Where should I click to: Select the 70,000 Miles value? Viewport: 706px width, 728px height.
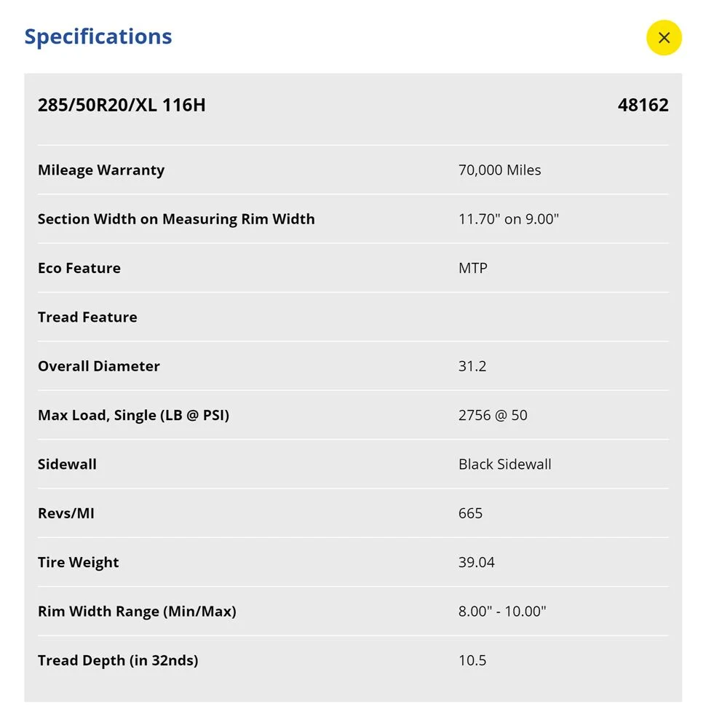click(x=499, y=170)
